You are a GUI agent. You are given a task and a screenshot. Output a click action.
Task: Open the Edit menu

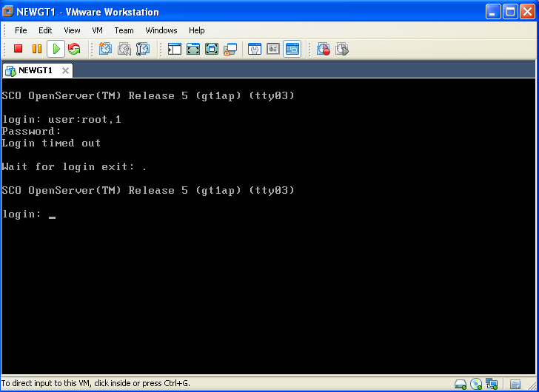[45, 30]
